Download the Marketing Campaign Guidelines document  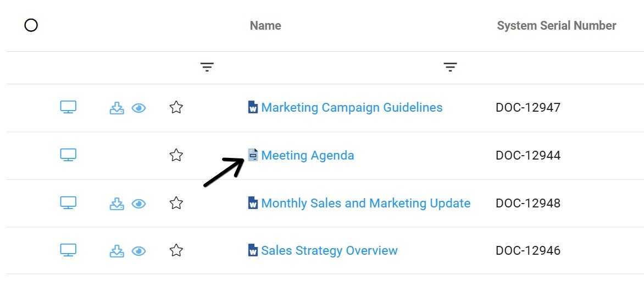[116, 108]
